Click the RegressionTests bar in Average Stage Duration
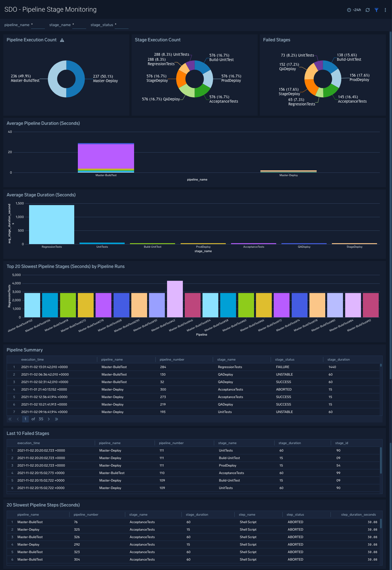The height and width of the screenshot is (570, 392). (52, 225)
